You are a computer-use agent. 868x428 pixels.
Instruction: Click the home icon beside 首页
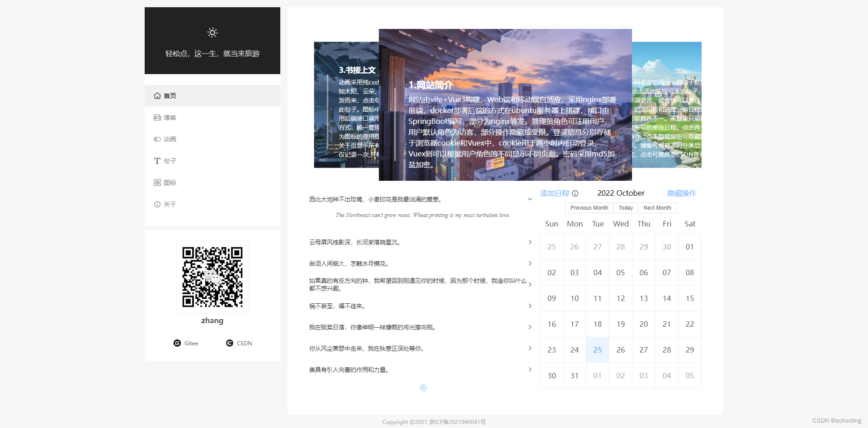pyautogui.click(x=157, y=96)
